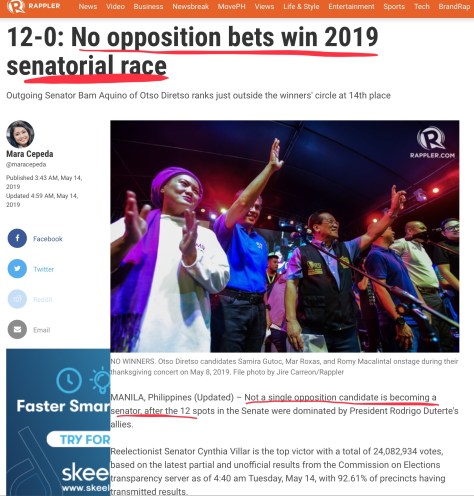Image resolution: width=474 pixels, height=496 pixels.
Task: Open the News menu item
Action: coord(88,6)
